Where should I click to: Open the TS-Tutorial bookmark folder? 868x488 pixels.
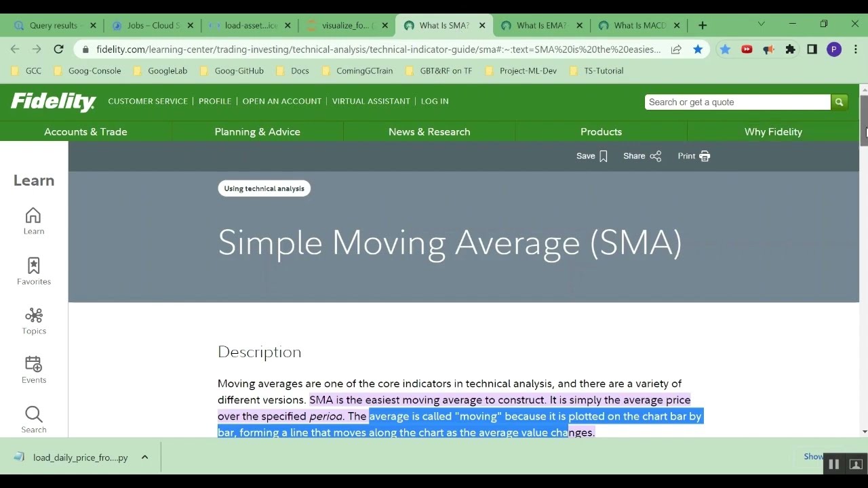point(597,70)
